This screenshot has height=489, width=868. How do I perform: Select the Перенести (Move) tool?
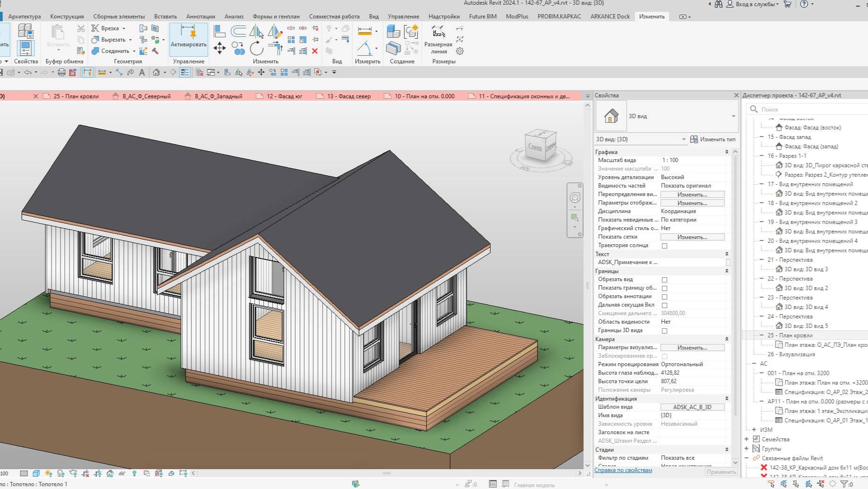(x=220, y=48)
